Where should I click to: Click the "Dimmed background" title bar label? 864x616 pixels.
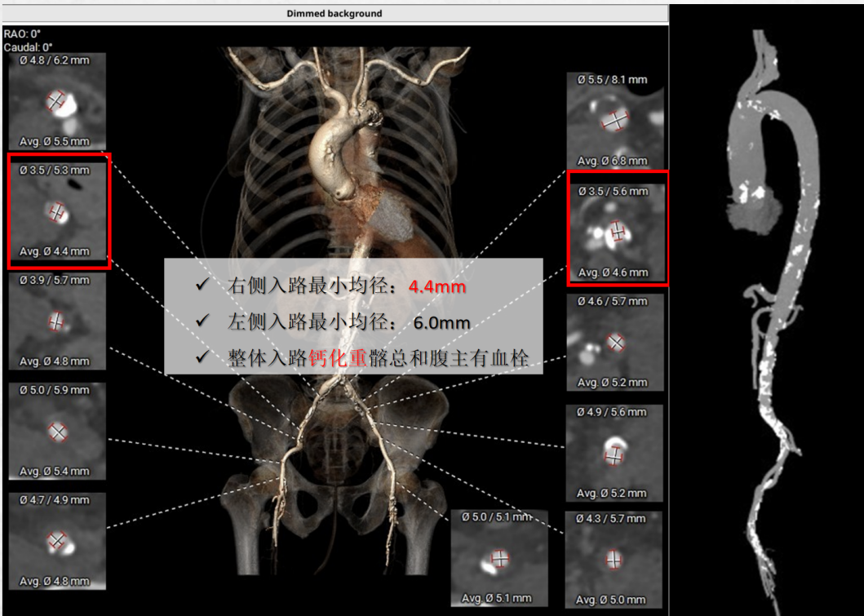(334, 13)
